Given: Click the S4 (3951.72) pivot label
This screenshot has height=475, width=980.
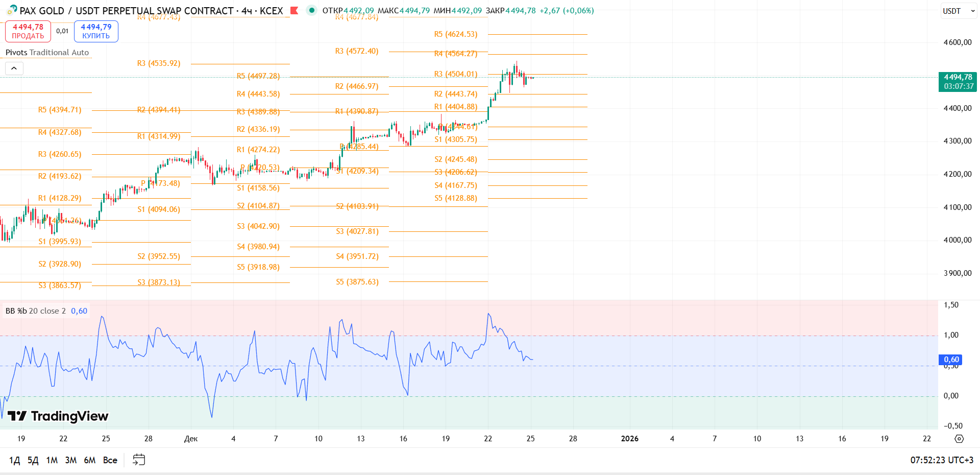Looking at the screenshot, I should [x=357, y=256].
